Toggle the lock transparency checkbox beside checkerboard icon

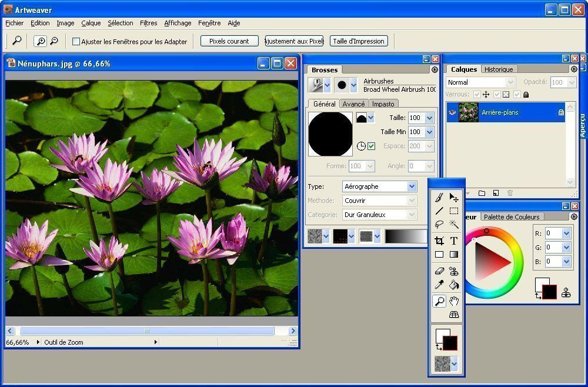497,95
